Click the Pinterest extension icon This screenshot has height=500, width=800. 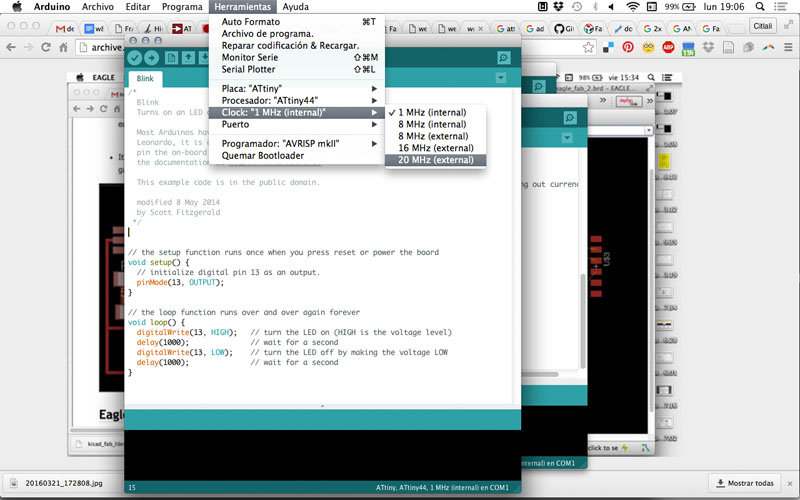coord(628,47)
